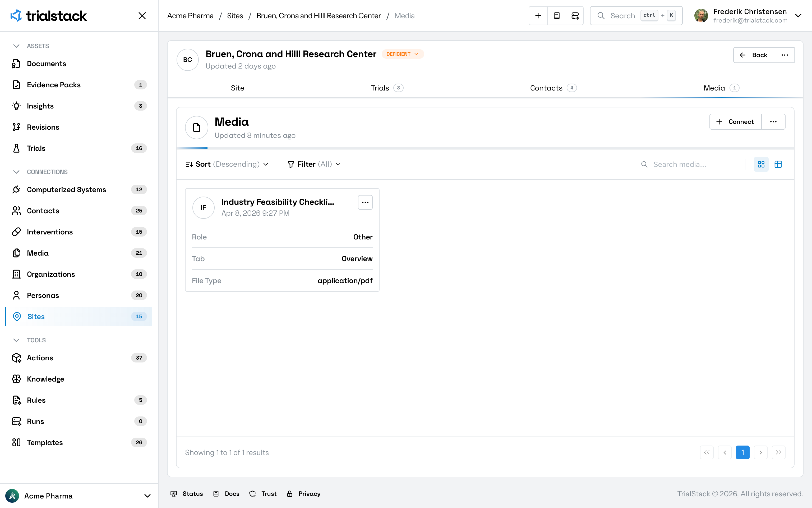Open the Trust footer link
Viewport: 812px width, 508px height.
[263, 493]
